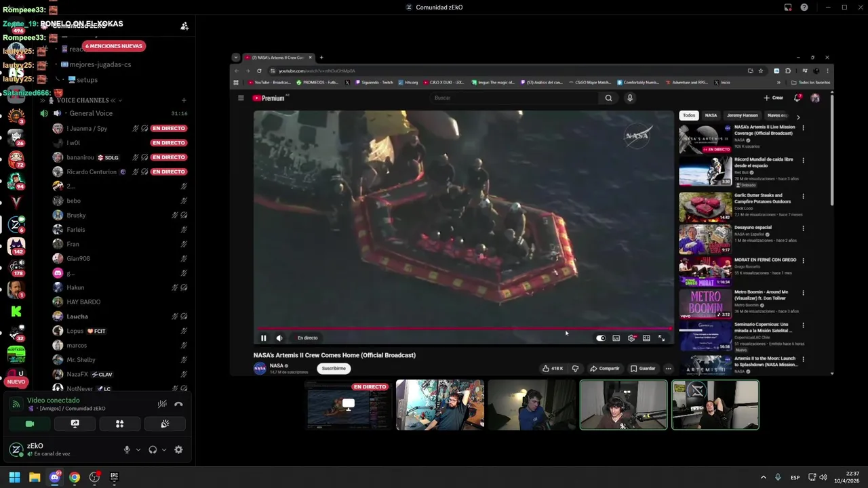Screen dimensions: 868x488
Task: Select the Jeremy Hansen filter chip
Action: pos(743,115)
